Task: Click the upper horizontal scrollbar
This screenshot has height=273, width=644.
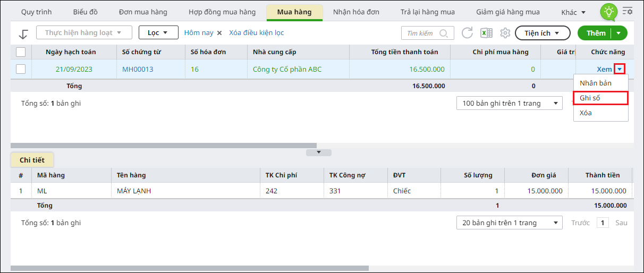Action: point(164,145)
